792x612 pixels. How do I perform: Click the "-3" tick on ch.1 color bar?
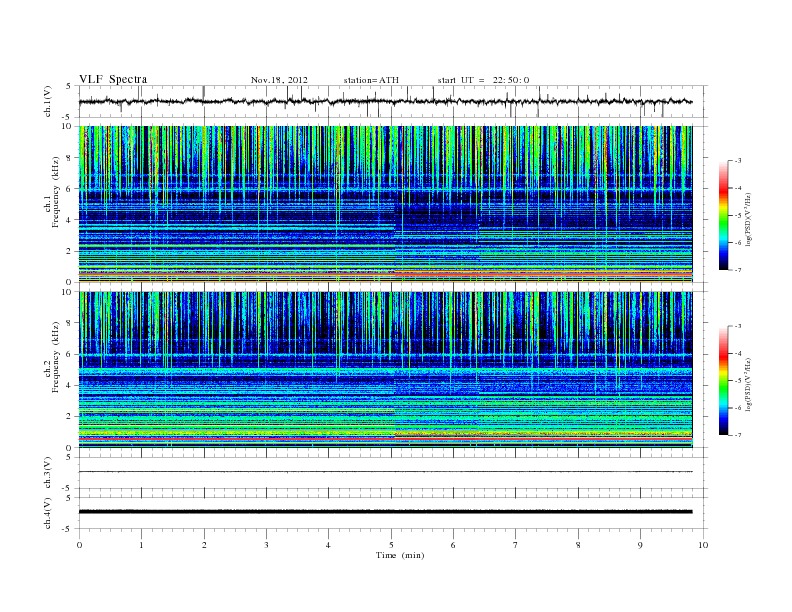[738, 161]
